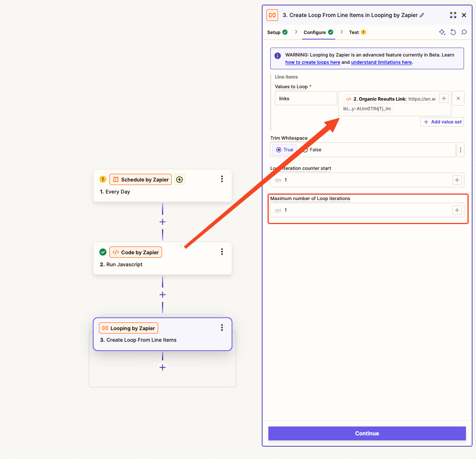Image resolution: width=476 pixels, height=459 pixels.
Task: Click the undo refresh icon in panel toolbar
Action: tap(453, 32)
